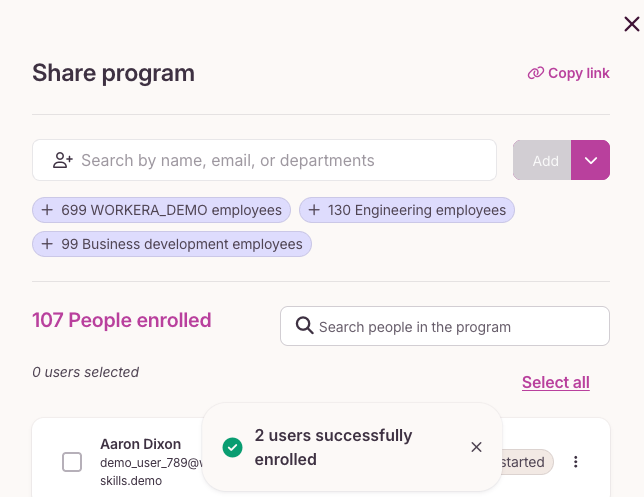The width and height of the screenshot is (644, 497).
Task: Add 99 Business development employees chip
Action: 172,244
